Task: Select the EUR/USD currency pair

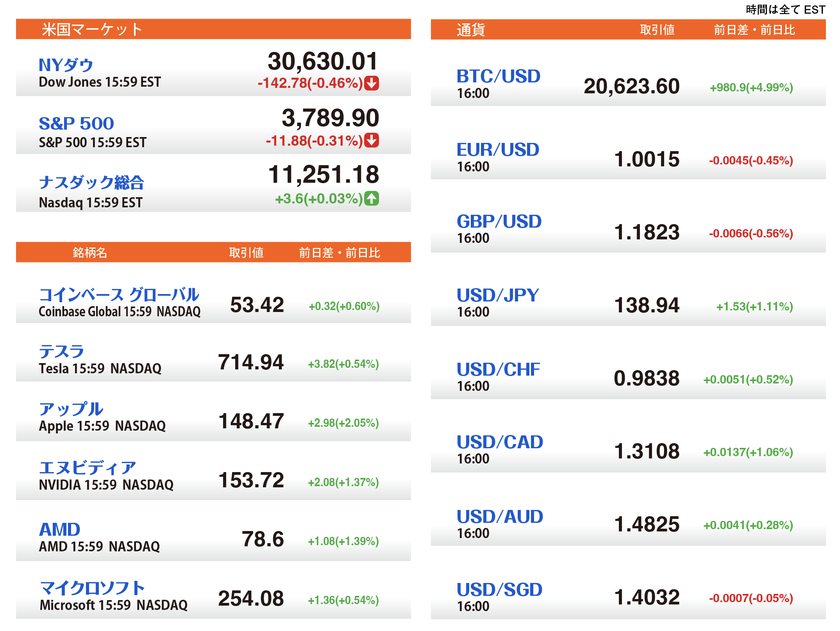Action: [498, 150]
